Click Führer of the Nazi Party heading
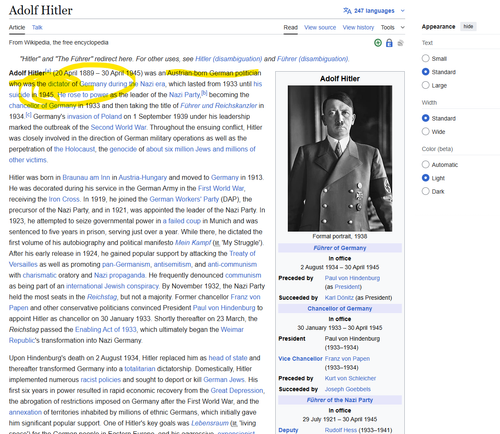This screenshot has width=500, height=434. pos(340,400)
